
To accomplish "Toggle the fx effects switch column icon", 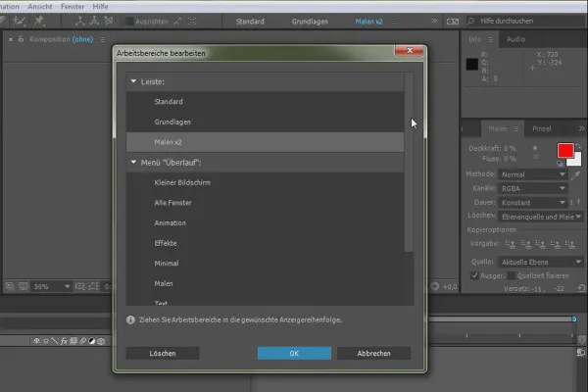I will point(64,341).
